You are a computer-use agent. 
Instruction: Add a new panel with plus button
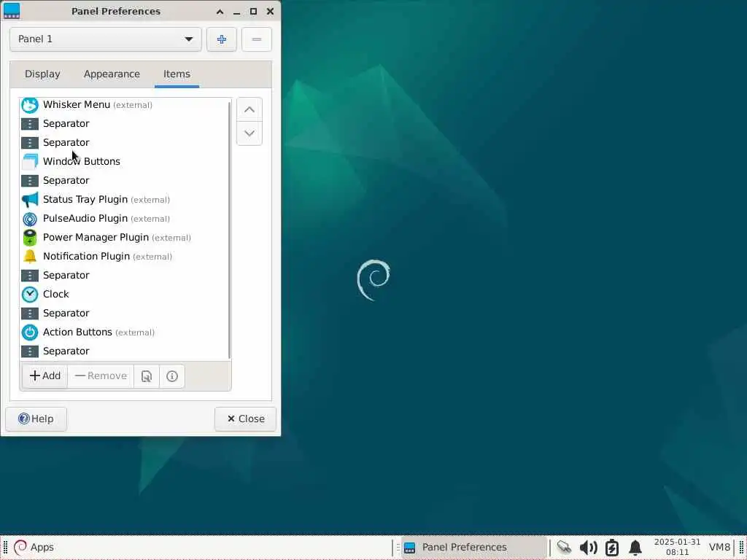tap(222, 39)
